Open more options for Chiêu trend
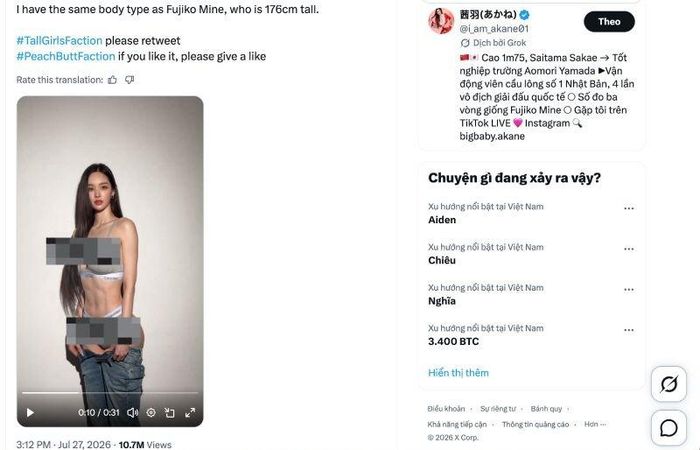 629,249
